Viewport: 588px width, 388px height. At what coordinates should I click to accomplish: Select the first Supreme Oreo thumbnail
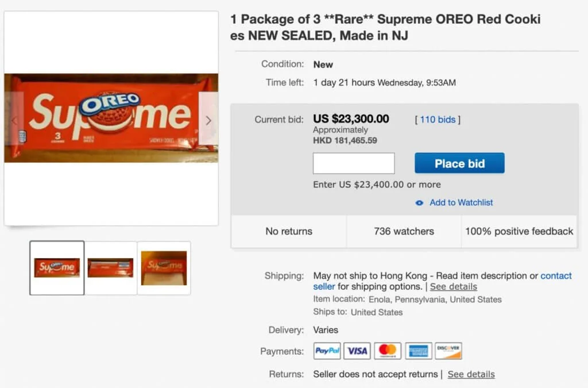tap(57, 267)
